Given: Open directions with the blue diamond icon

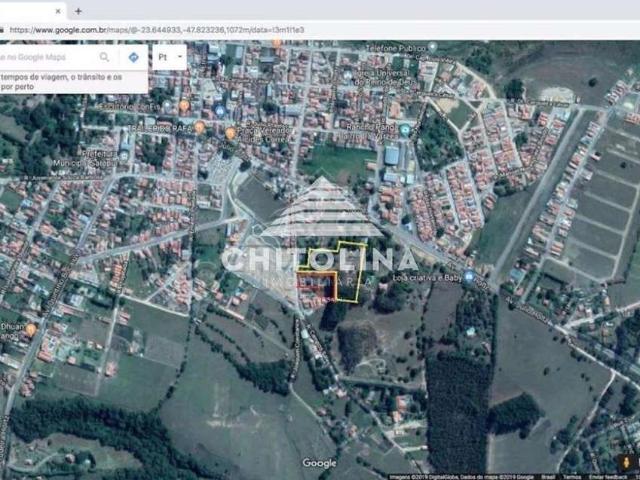Looking at the screenshot, I should coord(133,57).
